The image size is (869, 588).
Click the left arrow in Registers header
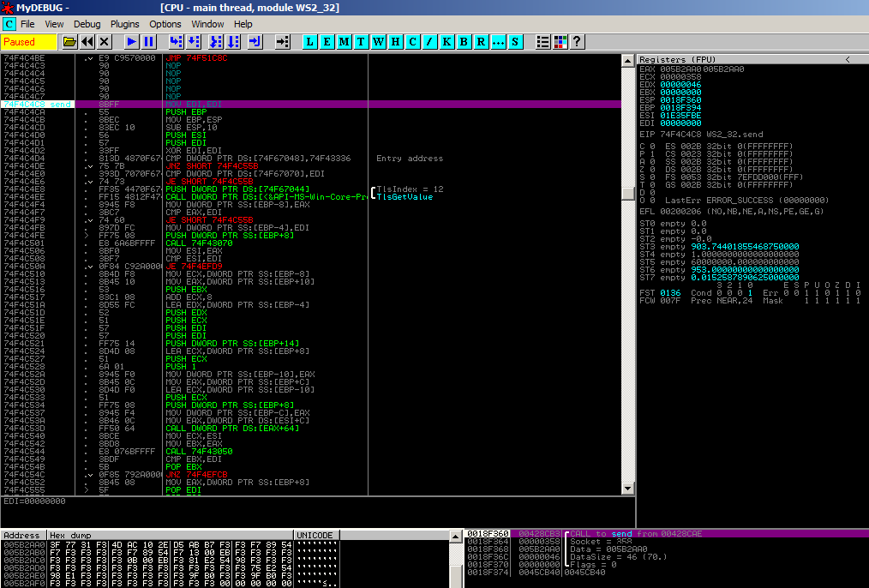[x=848, y=59]
